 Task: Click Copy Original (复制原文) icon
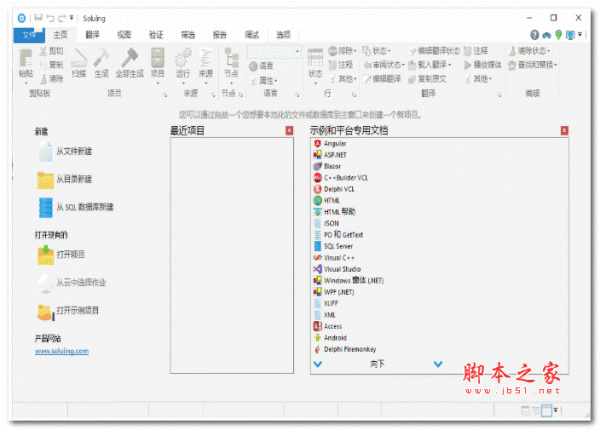point(412,79)
